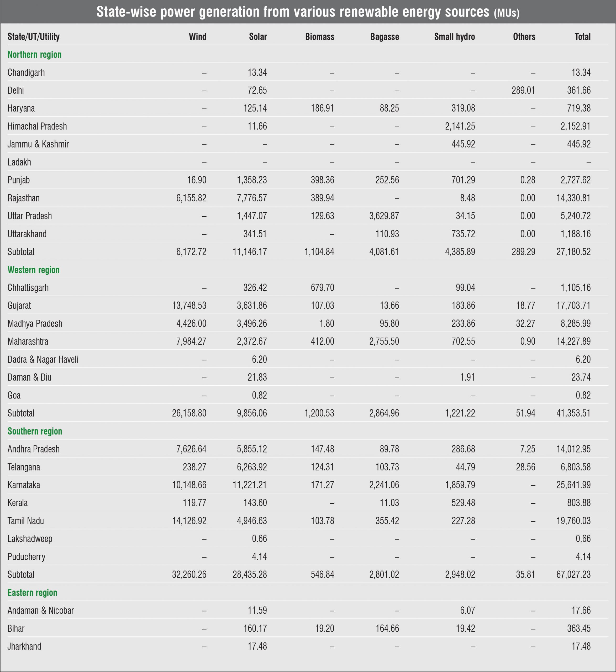Click Gujarat's wind value 13,748.53

189,306
